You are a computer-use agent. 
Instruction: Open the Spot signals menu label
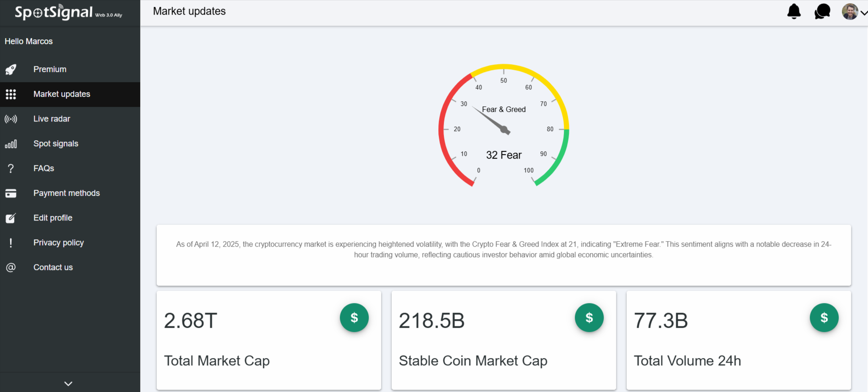click(x=56, y=144)
